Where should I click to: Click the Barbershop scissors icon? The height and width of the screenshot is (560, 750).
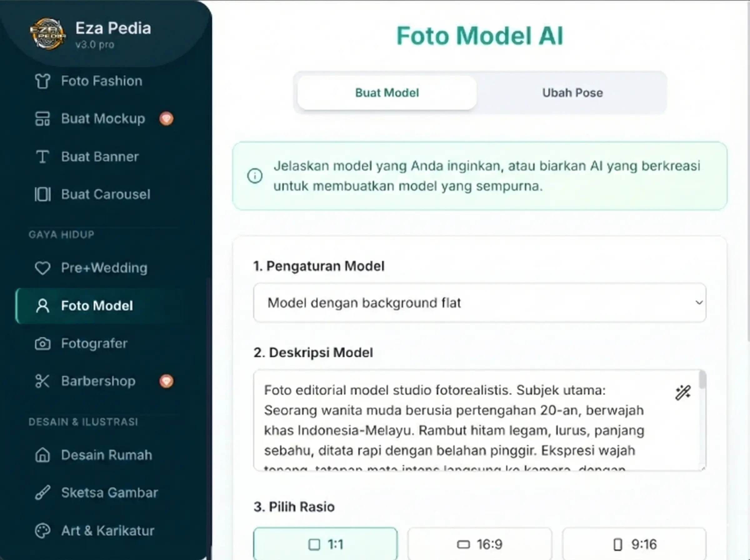[x=43, y=381]
